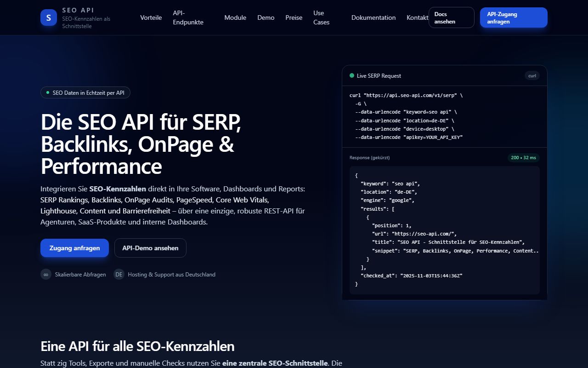Click the "Response (gekürzt)" label
This screenshot has height=368, width=588.
[x=370, y=158]
